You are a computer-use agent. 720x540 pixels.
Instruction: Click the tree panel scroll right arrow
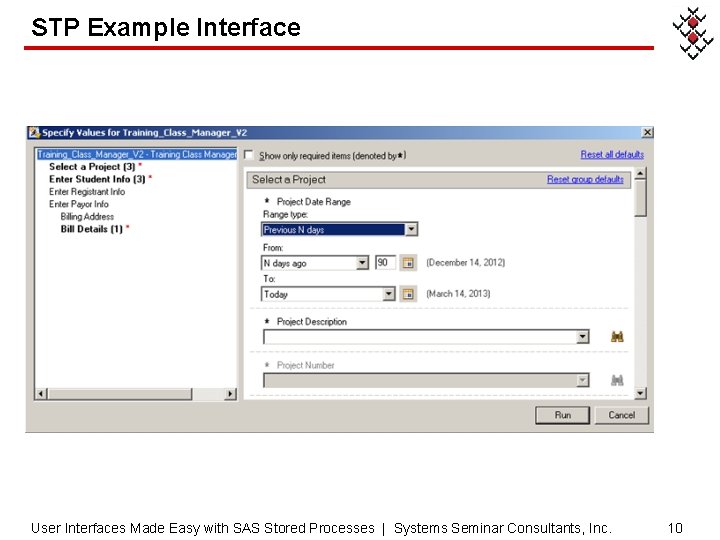pyautogui.click(x=230, y=394)
